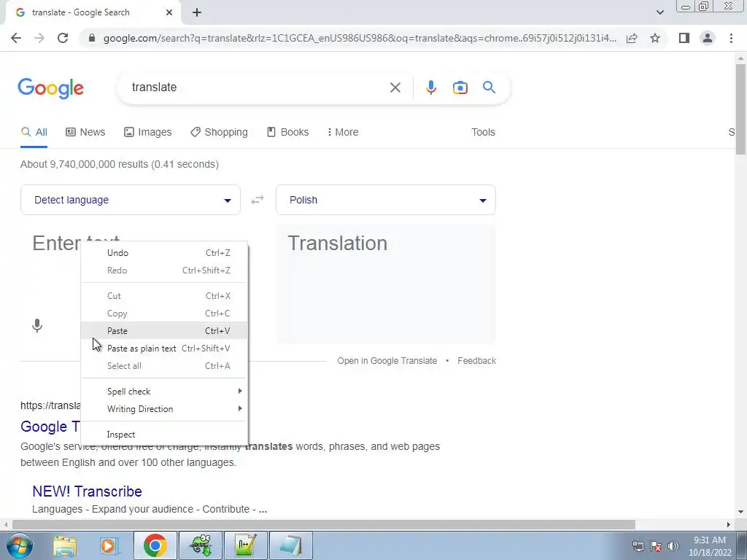Search by image with the camera icon
This screenshot has height=560, width=747.
460,87
